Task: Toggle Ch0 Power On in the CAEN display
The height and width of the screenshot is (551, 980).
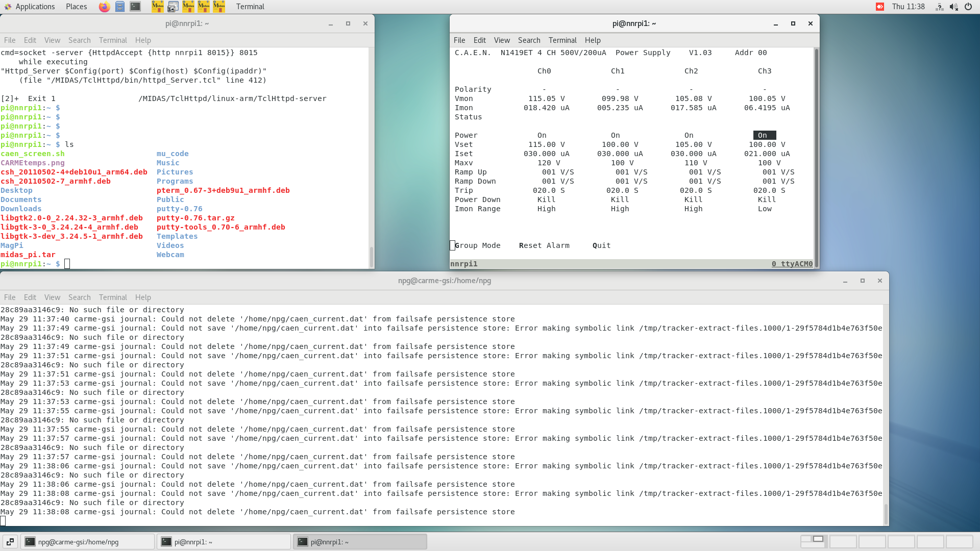Action: (x=542, y=135)
